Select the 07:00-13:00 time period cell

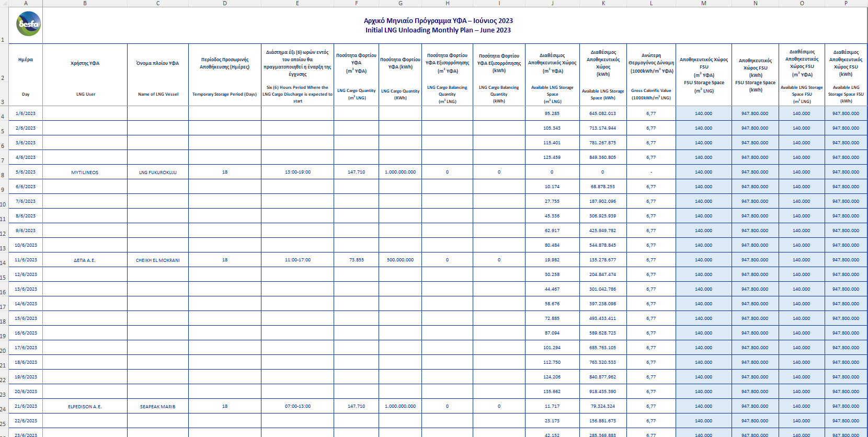[x=298, y=406]
